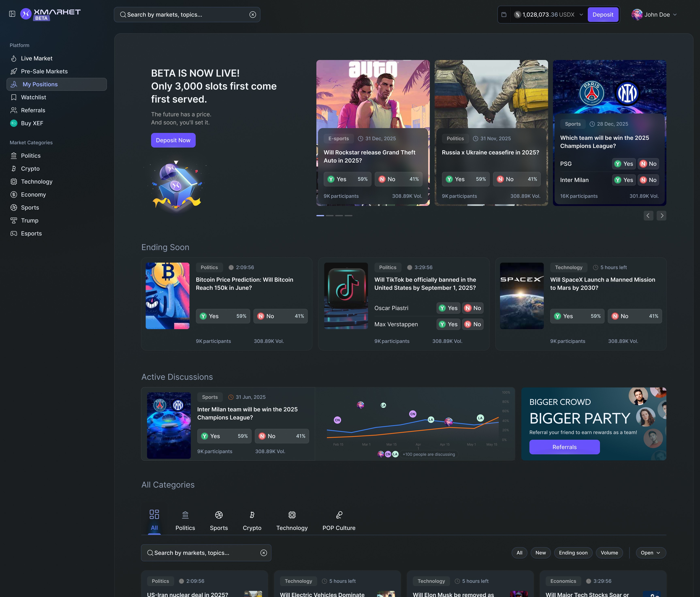Choose No for Inter Milan in carousel
Screen dimensions: 700x597
[648, 180]
